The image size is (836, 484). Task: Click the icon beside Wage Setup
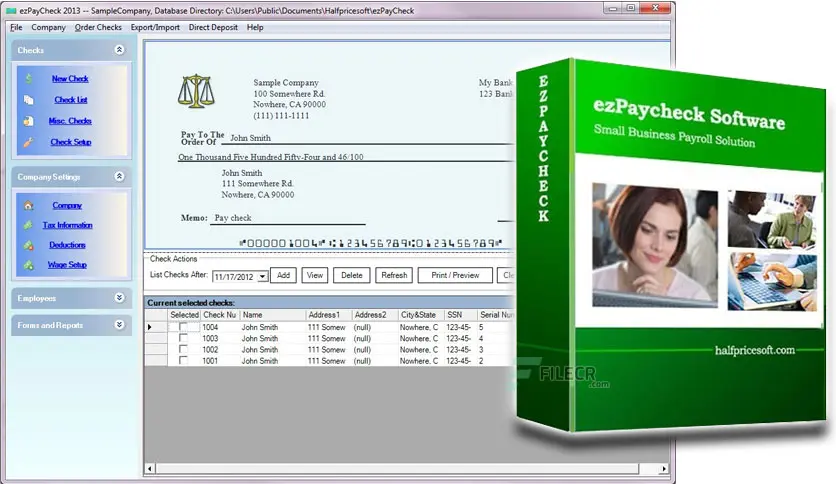[x=28, y=265]
